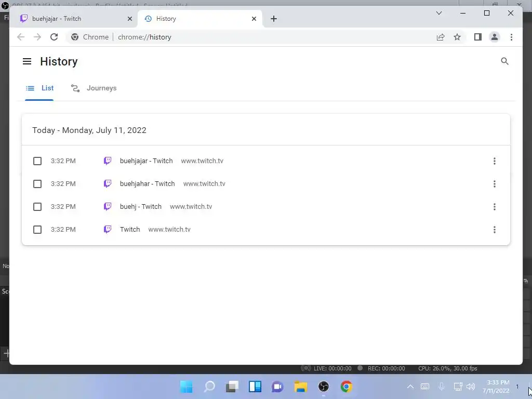Open actions menu for plain Twitch entry

[495, 230]
